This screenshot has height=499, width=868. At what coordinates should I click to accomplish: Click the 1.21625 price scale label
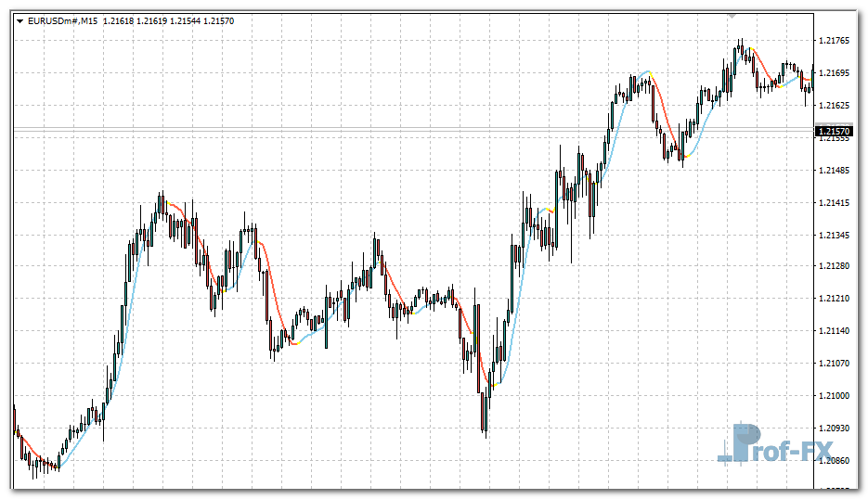point(836,106)
